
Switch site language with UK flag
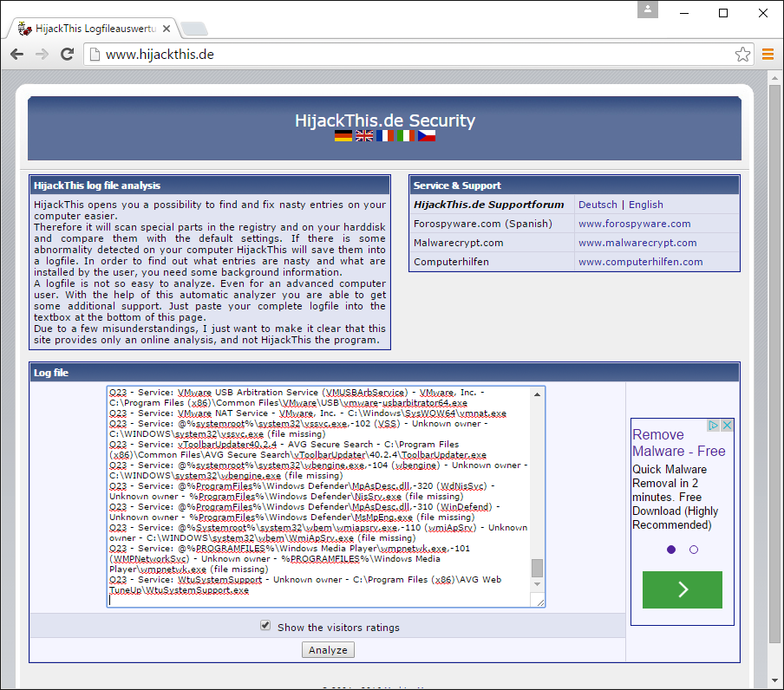pyautogui.click(x=364, y=135)
